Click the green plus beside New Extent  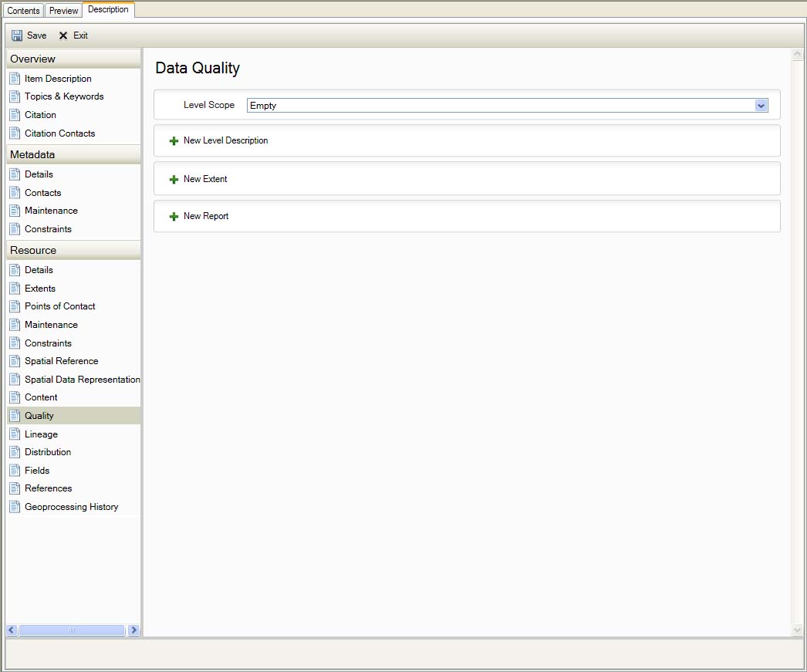point(174,180)
